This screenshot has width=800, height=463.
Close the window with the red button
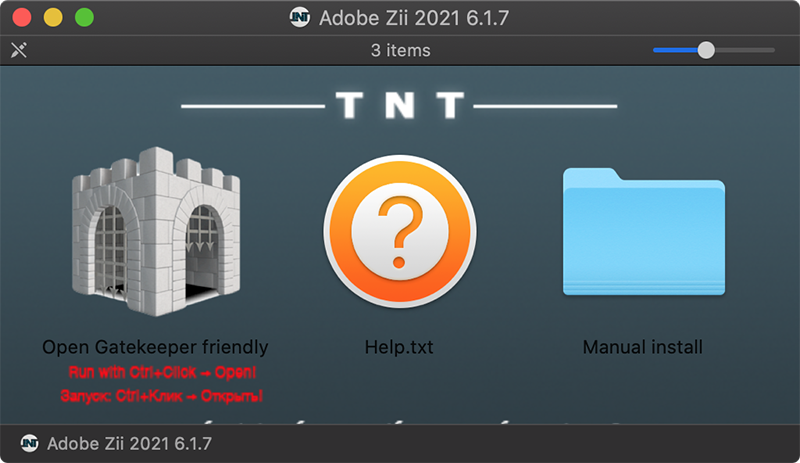[x=22, y=17]
